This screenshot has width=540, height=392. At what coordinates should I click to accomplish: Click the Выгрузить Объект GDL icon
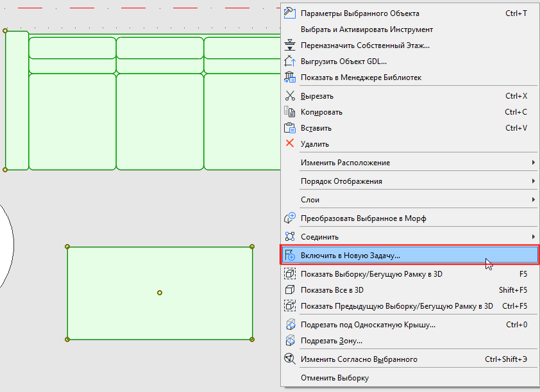click(x=290, y=61)
